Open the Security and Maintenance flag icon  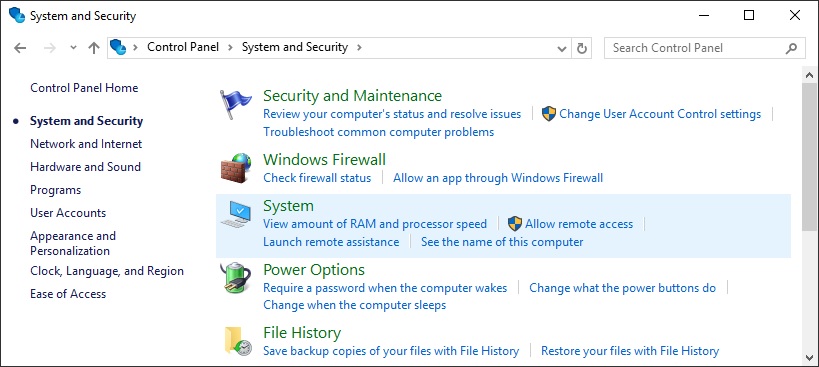coord(236,104)
